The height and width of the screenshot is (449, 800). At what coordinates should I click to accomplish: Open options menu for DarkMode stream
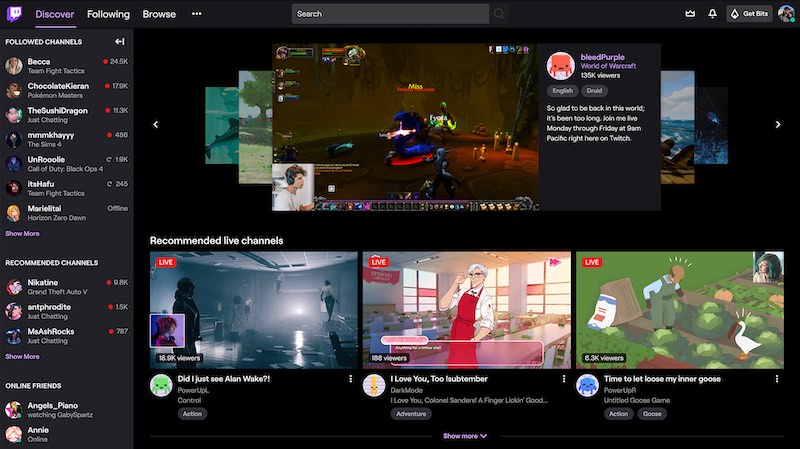click(x=564, y=379)
